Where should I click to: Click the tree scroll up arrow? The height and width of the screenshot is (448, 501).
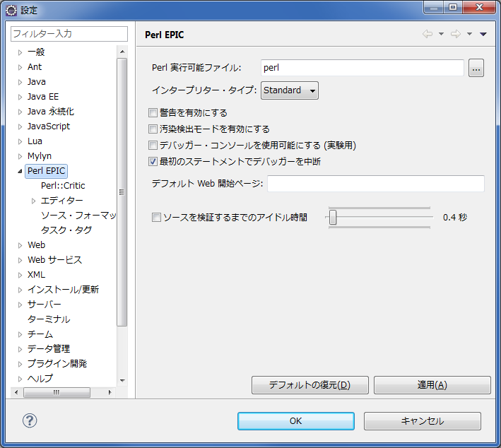(x=122, y=52)
